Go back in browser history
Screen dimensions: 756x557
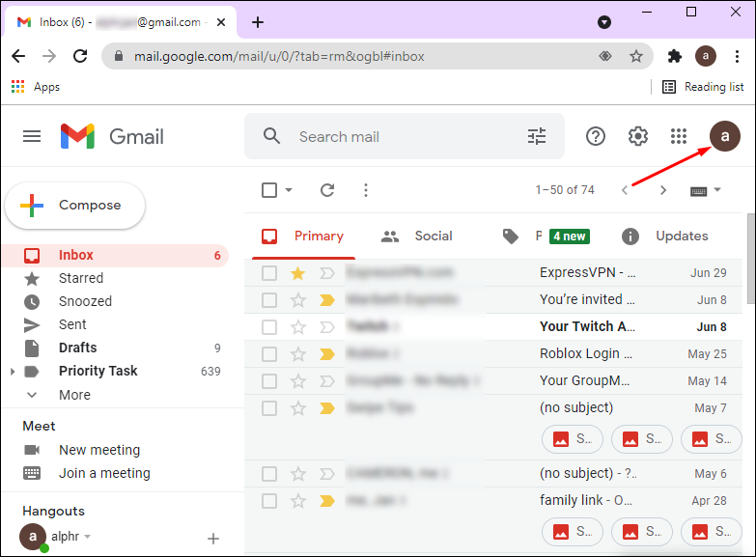pyautogui.click(x=18, y=56)
